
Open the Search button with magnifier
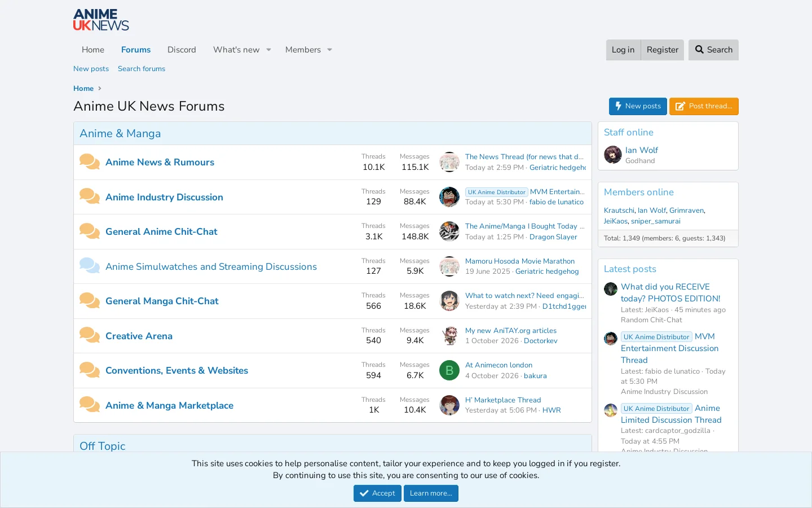[713, 50]
